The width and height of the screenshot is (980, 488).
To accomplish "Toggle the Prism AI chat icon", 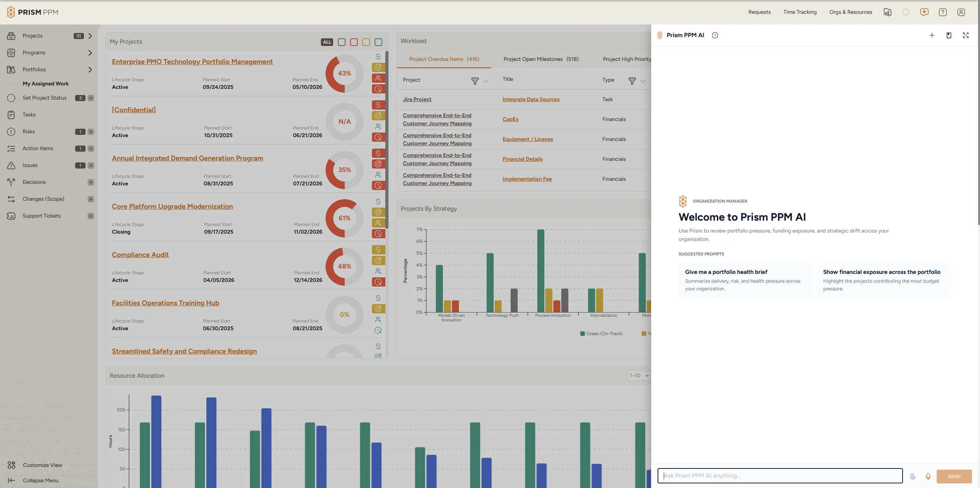I will 924,12.
